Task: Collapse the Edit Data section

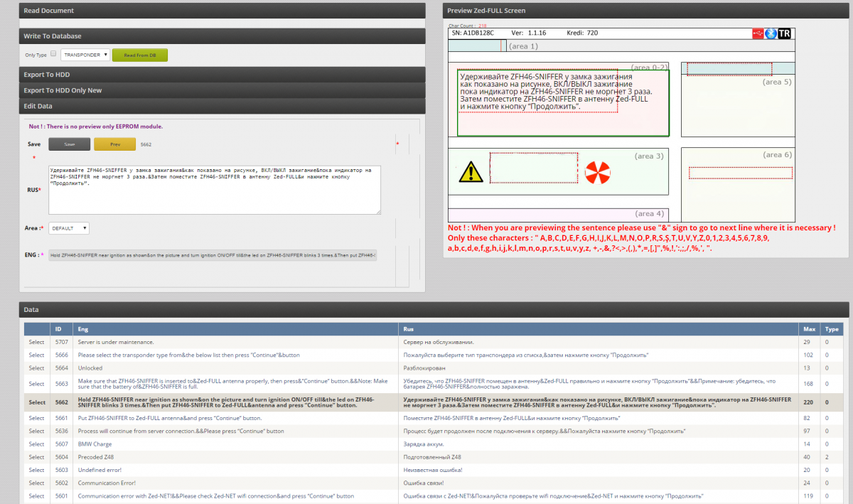Action: pos(222,106)
